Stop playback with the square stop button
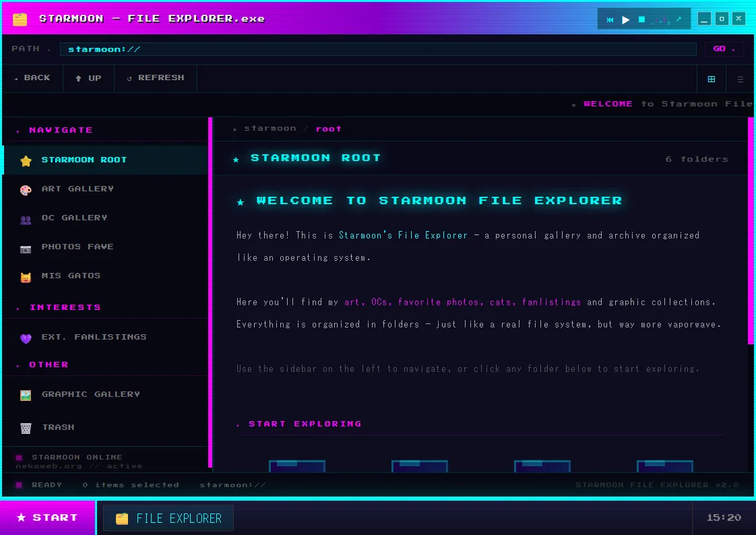 641,20
